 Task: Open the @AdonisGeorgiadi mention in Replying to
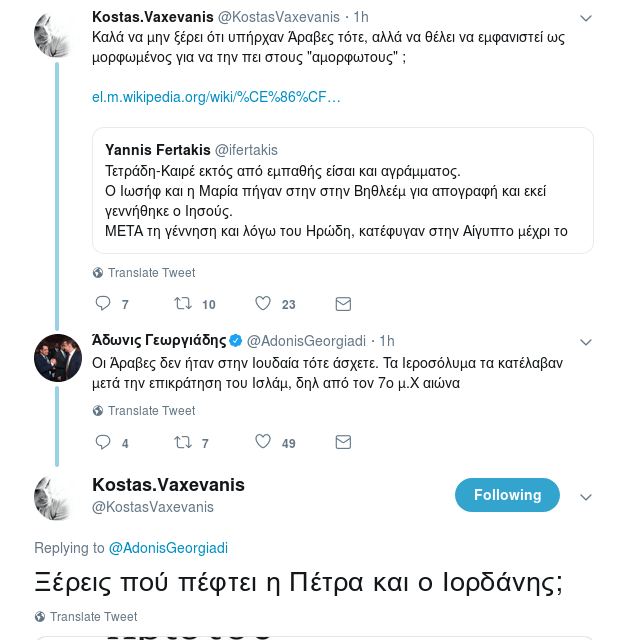point(168,548)
